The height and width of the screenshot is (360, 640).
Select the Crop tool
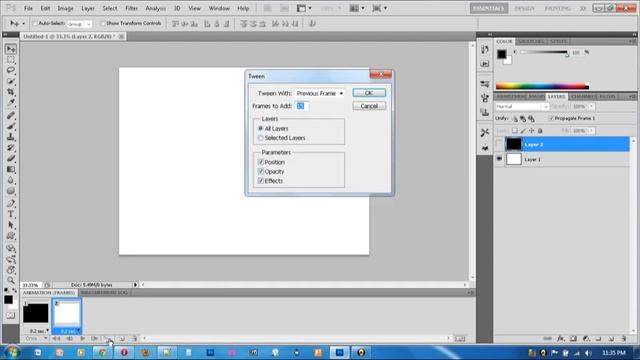point(11,92)
